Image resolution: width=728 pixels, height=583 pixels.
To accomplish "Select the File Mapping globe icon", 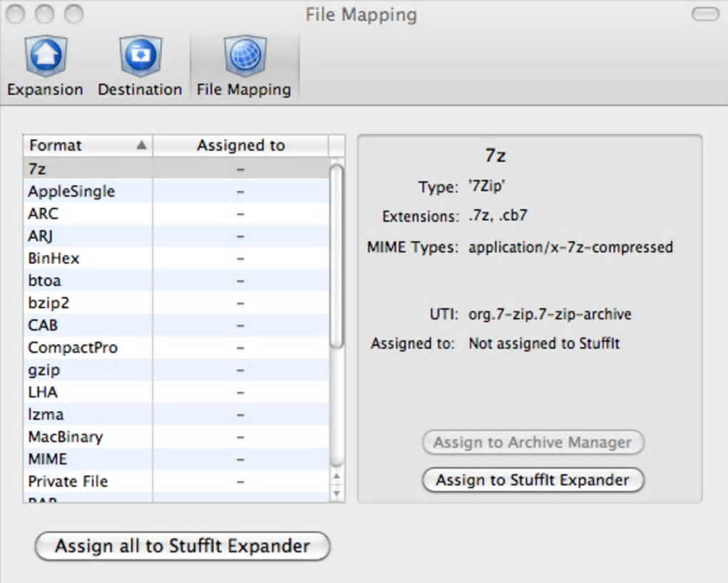I will [x=244, y=57].
